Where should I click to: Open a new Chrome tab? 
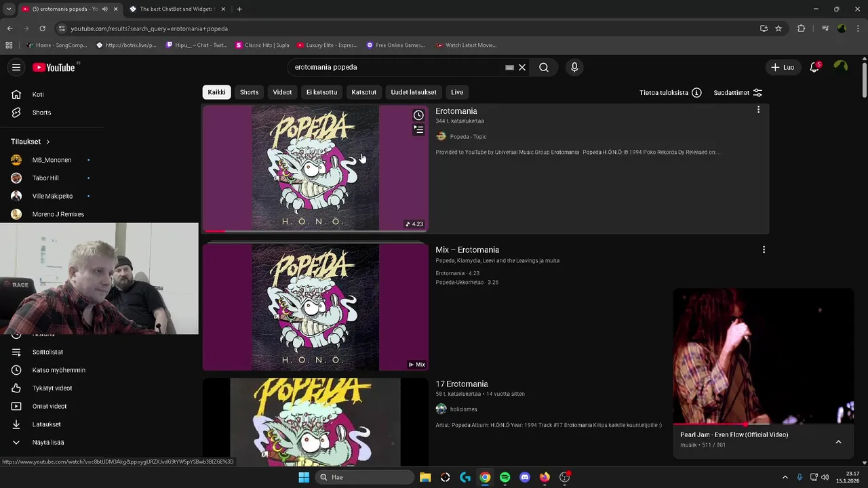239,9
